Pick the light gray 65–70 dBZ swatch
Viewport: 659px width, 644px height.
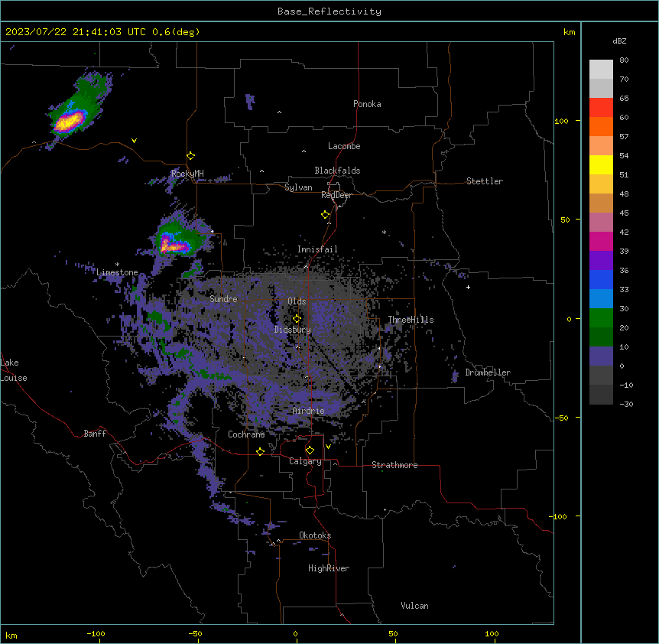[x=601, y=88]
